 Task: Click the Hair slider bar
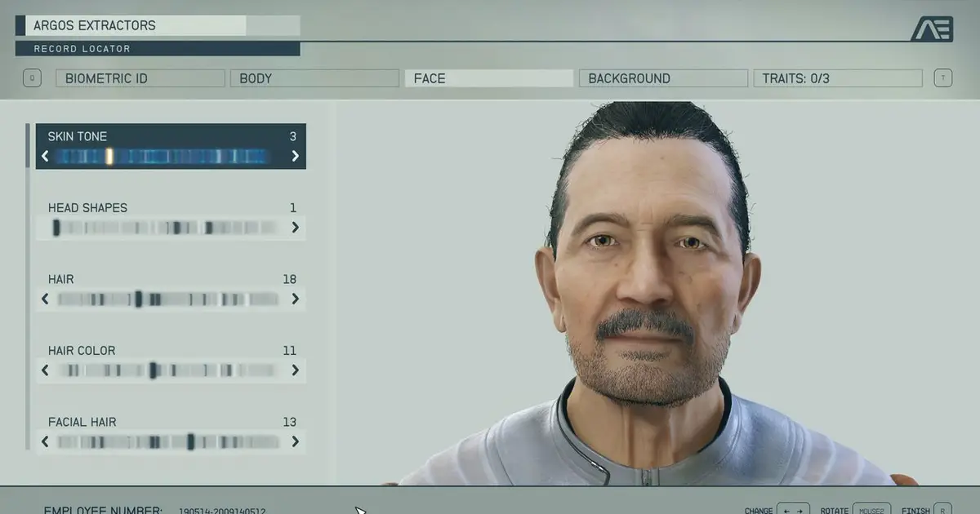[x=170, y=299]
